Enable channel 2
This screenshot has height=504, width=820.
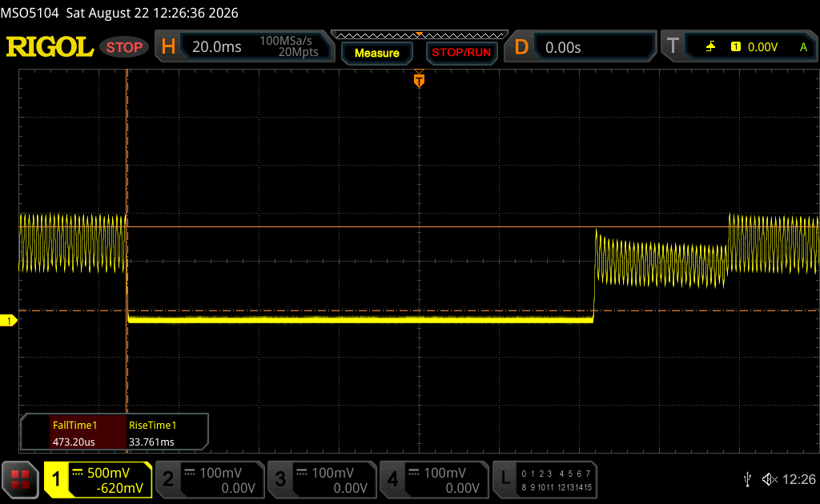(x=168, y=479)
